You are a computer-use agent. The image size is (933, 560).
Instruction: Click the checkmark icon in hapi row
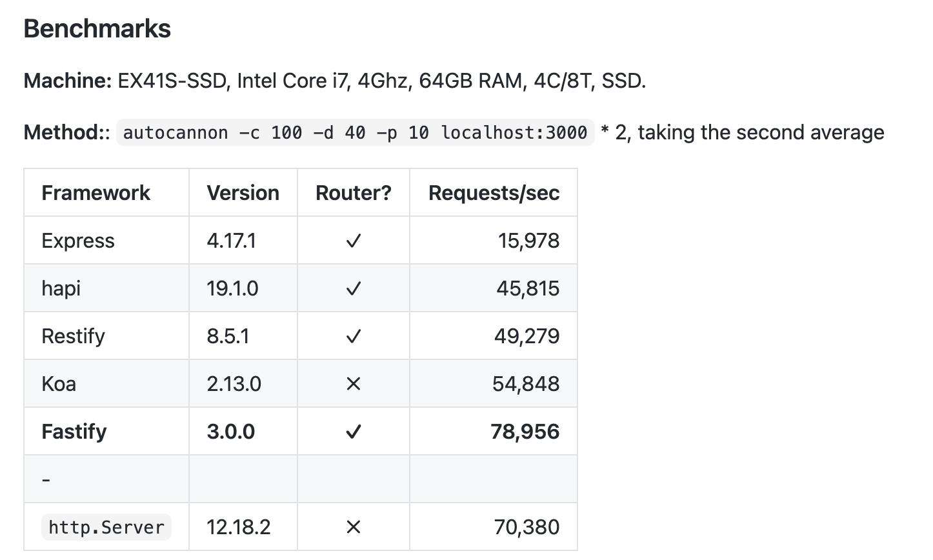tap(353, 289)
